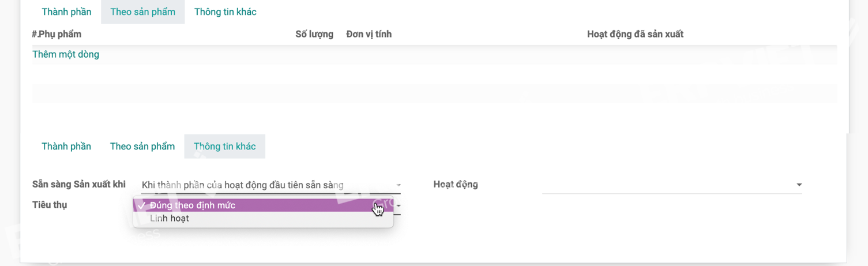Viewport: 868px width, 266px height.
Task: Click the checkmark beside Đúng theo định mức
Action: click(x=141, y=205)
